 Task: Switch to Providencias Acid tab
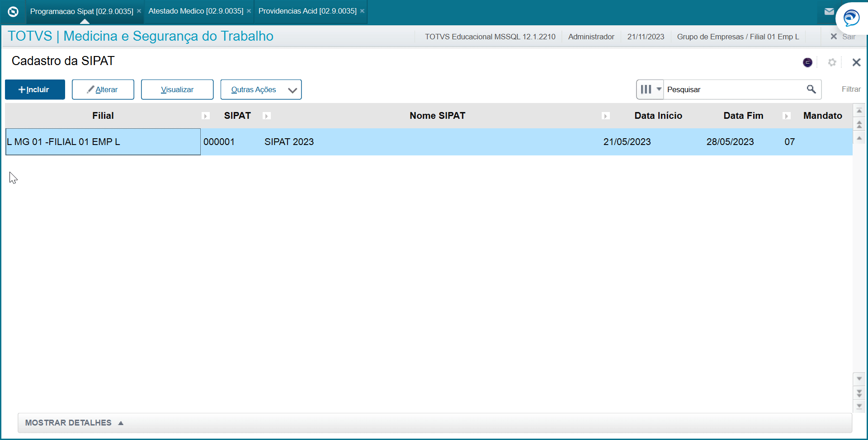click(x=307, y=11)
